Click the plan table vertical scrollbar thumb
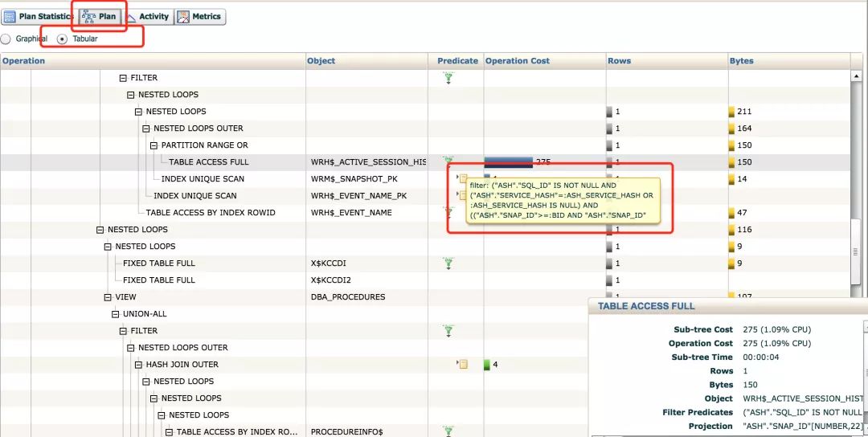The width and height of the screenshot is (868, 437). click(857, 251)
